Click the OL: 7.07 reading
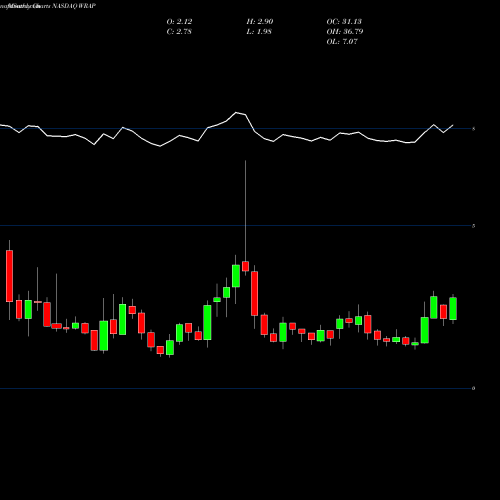The height and width of the screenshot is (500, 500). 342,42
